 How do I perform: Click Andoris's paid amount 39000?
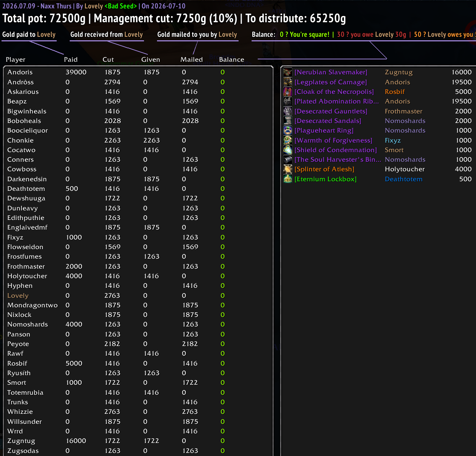pos(76,72)
